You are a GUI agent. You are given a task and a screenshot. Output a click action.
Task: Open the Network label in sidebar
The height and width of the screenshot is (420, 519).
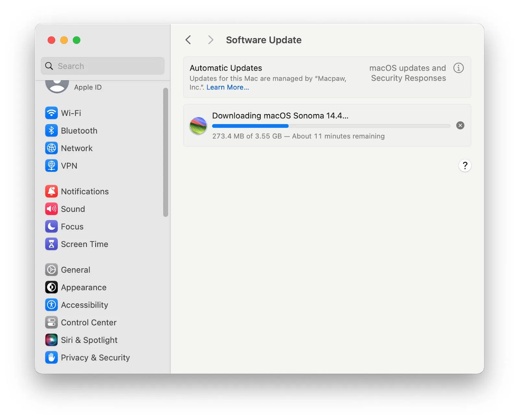click(77, 148)
